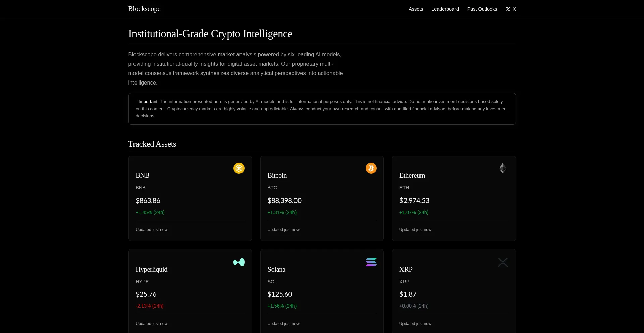This screenshot has width=644, height=333.
Task: Click the info icon in the Important disclaimer
Action: (136, 101)
